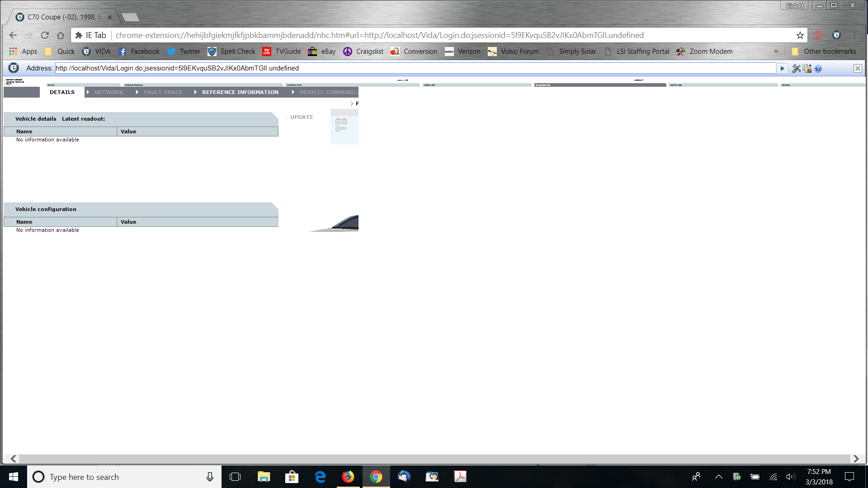Open Other bookmarks folder
Screen dimensions: 868x488
824,52
